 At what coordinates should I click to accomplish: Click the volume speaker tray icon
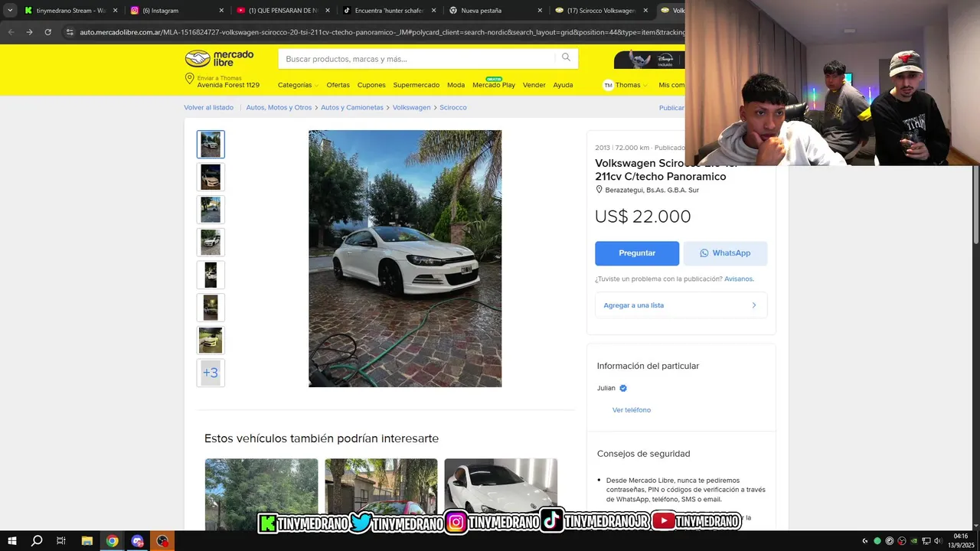pos(938,541)
